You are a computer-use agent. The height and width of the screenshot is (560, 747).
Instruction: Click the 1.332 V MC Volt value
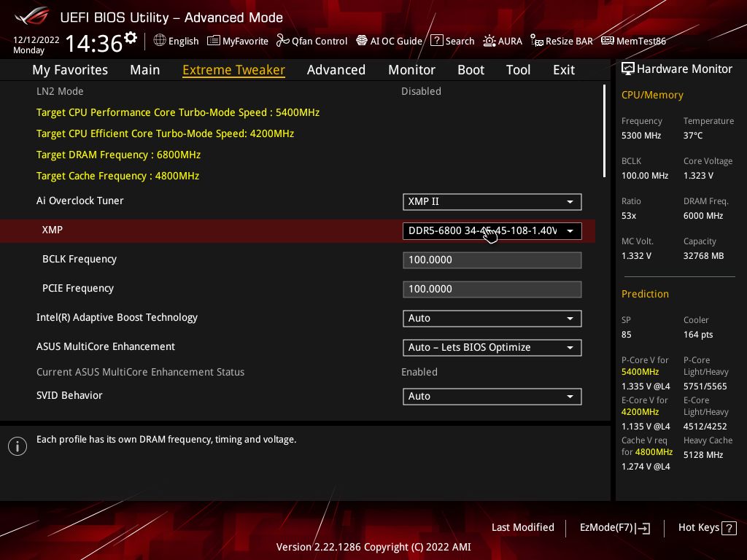(636, 256)
